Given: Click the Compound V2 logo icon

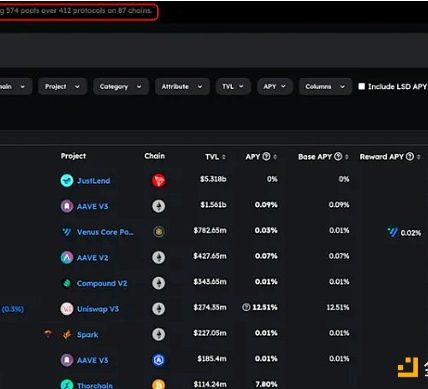Looking at the screenshot, I should point(67,283).
